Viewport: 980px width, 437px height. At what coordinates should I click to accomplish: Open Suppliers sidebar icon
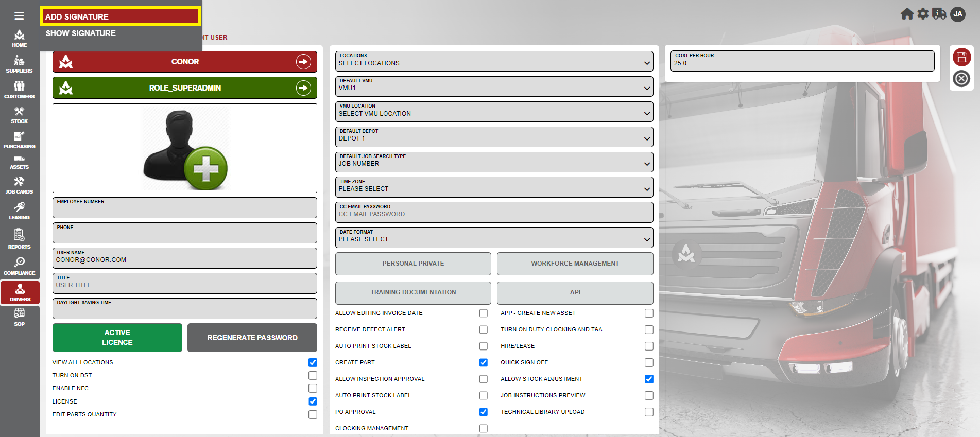pyautogui.click(x=19, y=64)
